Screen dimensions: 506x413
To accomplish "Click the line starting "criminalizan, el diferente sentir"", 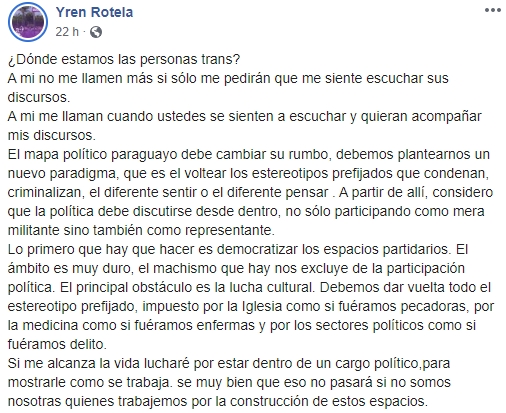I will [250, 192].
